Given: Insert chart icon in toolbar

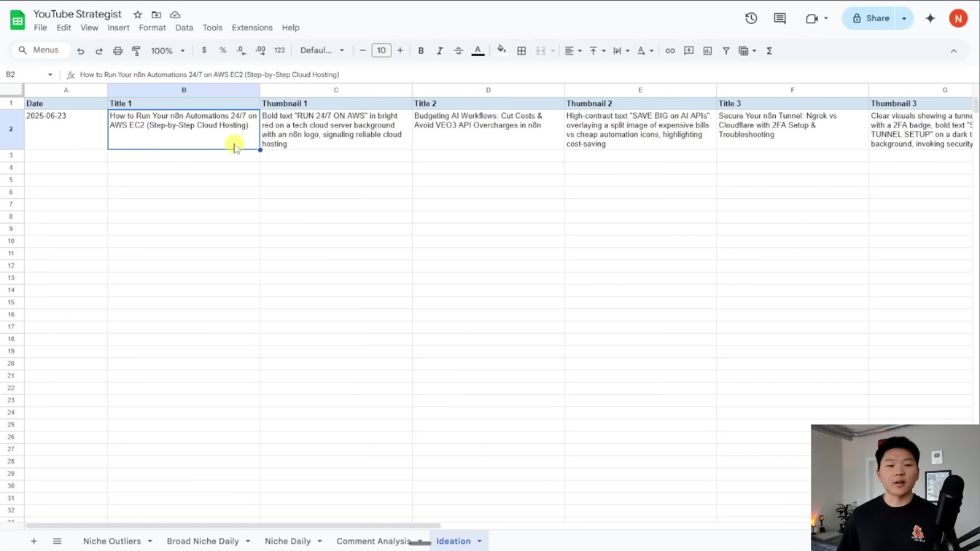Looking at the screenshot, I should (x=707, y=51).
